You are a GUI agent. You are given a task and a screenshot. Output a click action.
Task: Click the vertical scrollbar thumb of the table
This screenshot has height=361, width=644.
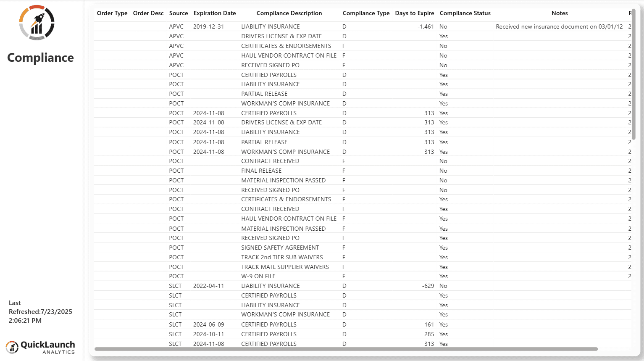click(x=633, y=74)
